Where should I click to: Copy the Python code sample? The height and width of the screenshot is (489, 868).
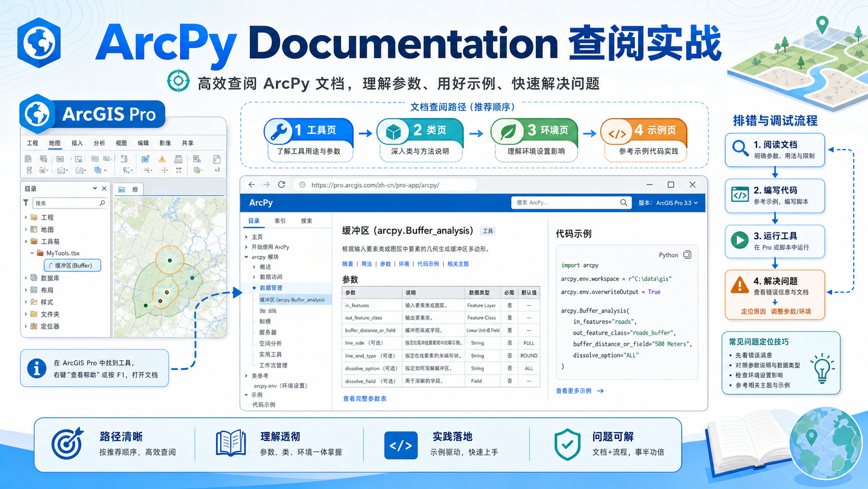point(687,255)
